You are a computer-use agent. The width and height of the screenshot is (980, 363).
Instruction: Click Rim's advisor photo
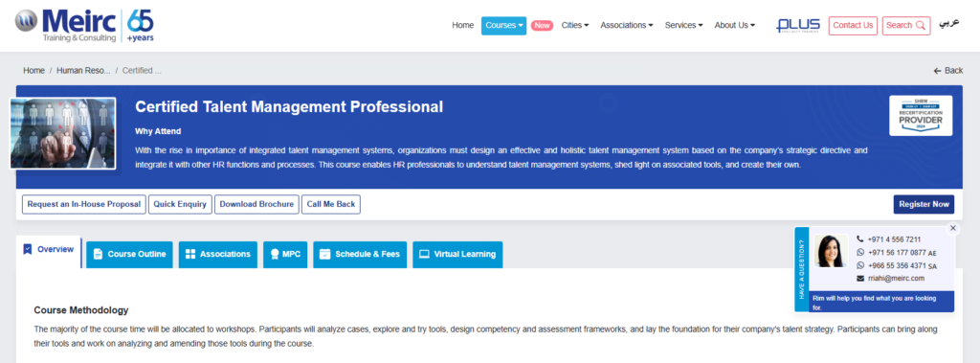click(831, 250)
